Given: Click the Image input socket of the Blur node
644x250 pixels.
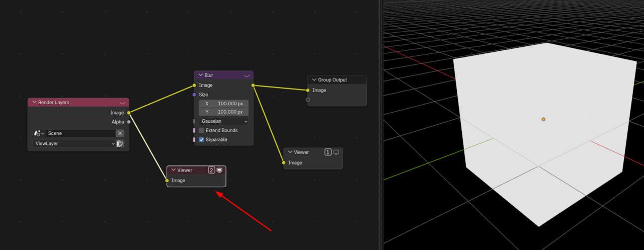Looking at the screenshot, I should 194,85.
